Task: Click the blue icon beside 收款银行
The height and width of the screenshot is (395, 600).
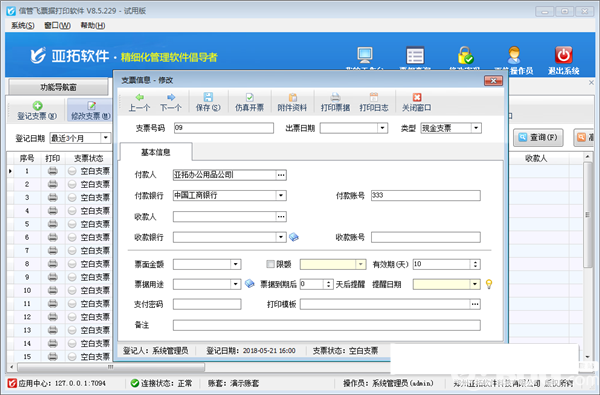Action: [294, 237]
